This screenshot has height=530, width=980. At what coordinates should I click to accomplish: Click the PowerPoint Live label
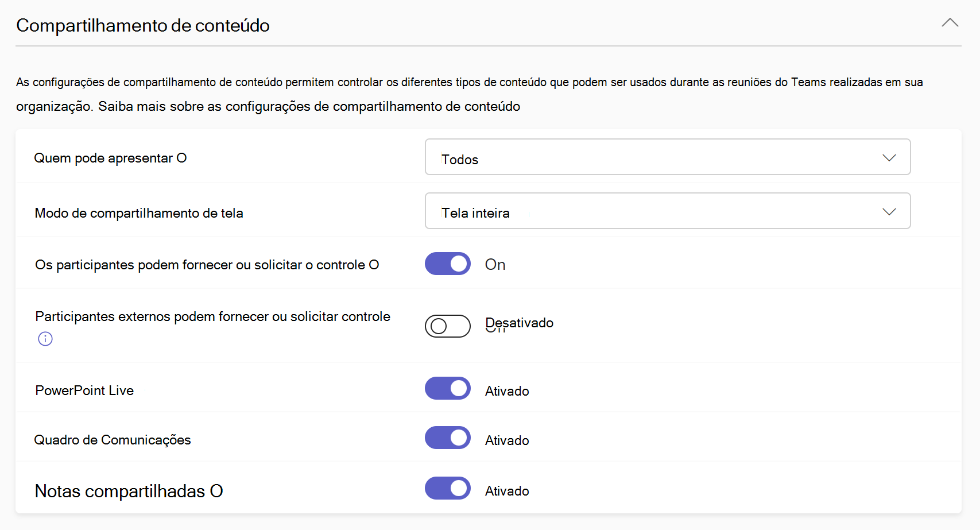click(84, 390)
